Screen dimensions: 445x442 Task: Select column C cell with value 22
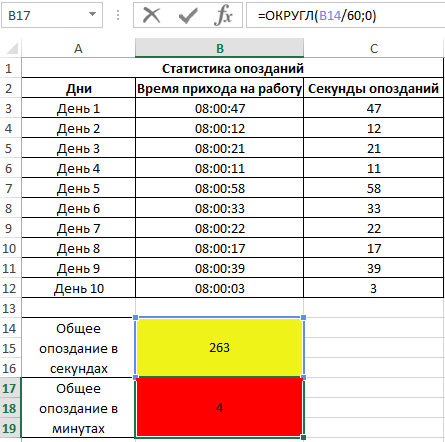374,228
